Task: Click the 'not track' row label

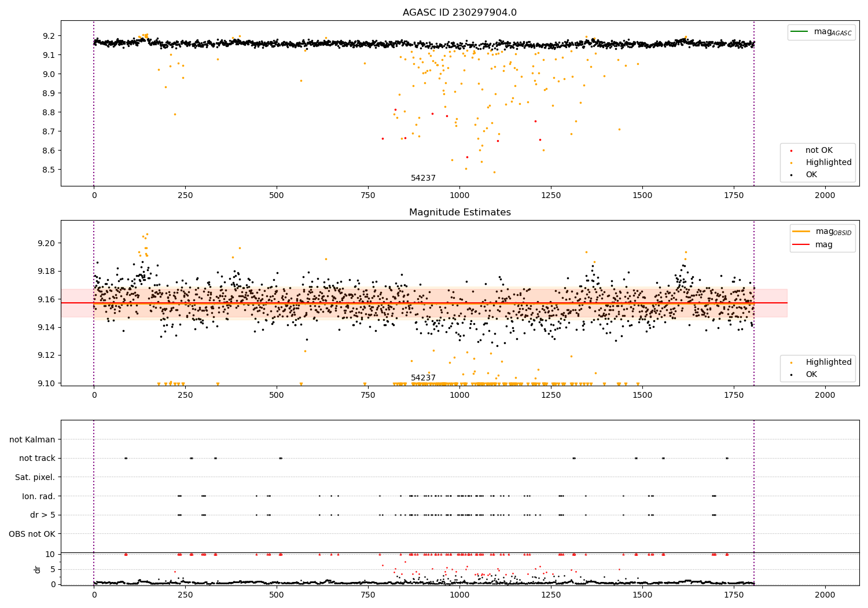Action: [x=37, y=459]
